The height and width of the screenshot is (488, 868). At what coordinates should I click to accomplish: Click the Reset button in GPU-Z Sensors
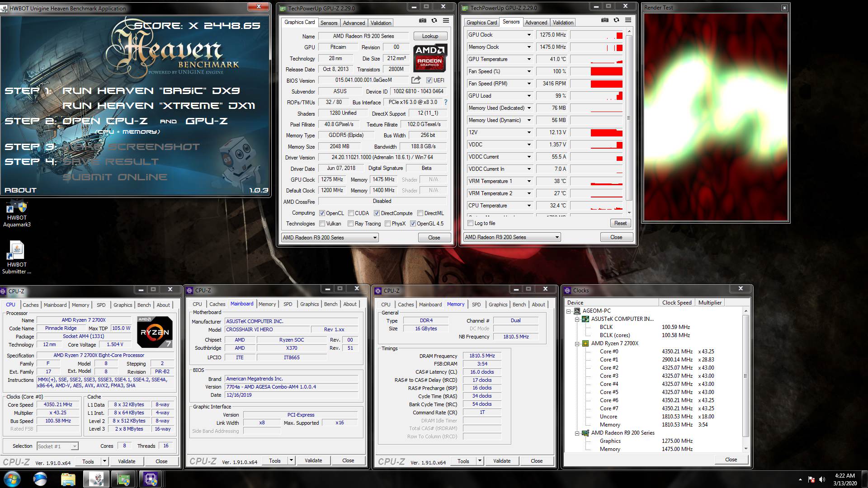620,223
